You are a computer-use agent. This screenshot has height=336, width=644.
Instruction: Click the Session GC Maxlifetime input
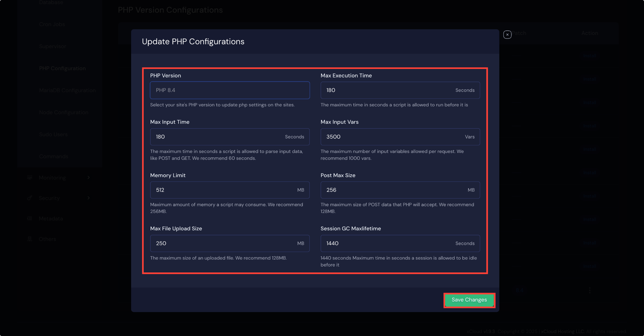400,243
